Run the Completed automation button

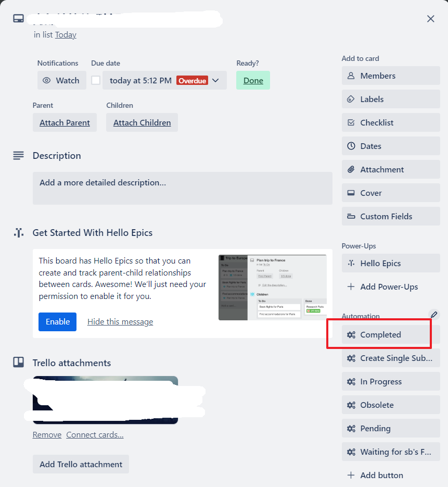(x=391, y=335)
